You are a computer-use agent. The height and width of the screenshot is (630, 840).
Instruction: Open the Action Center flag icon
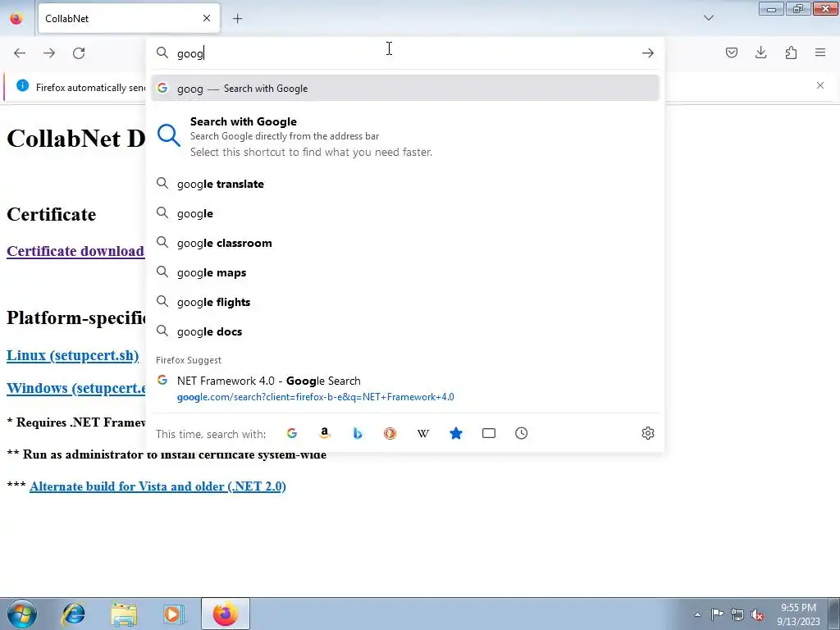pyautogui.click(x=717, y=614)
